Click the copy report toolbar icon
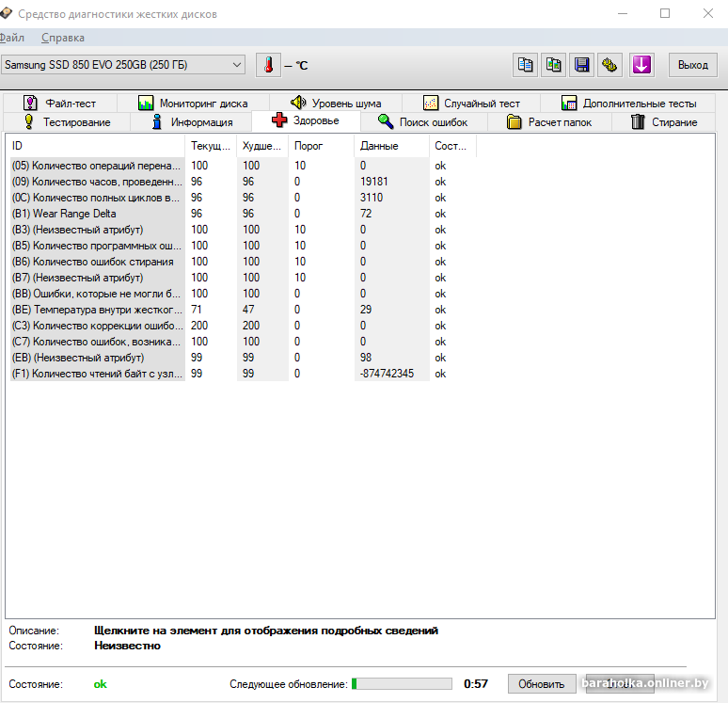728x703 pixels. tap(525, 65)
